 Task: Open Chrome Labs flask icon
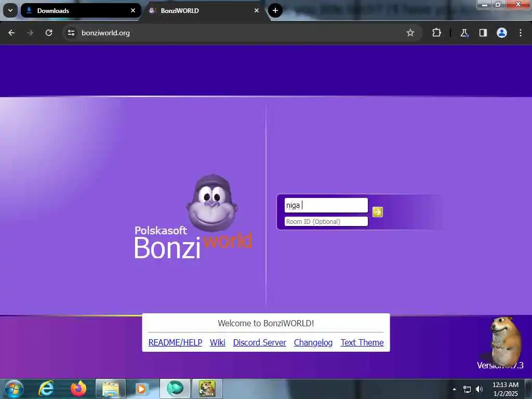coord(464,33)
